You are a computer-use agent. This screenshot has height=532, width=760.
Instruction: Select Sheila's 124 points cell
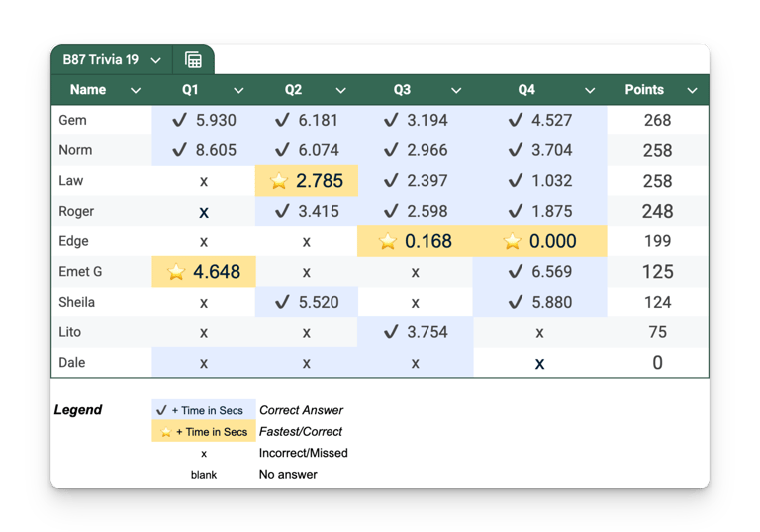657,302
